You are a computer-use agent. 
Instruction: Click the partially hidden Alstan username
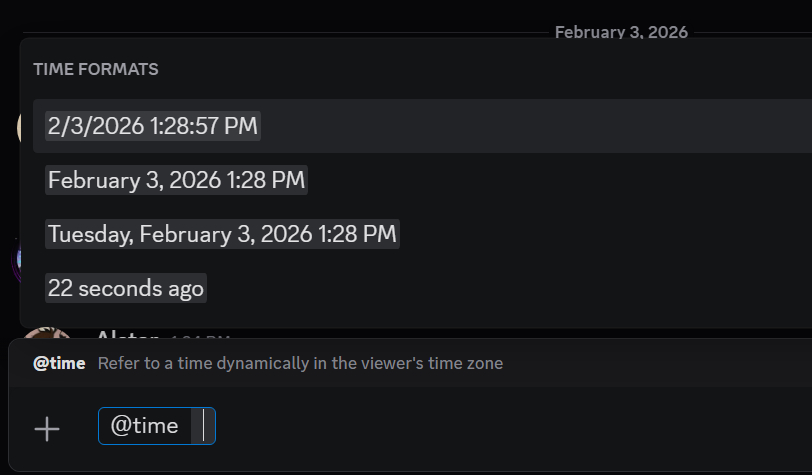(128, 335)
